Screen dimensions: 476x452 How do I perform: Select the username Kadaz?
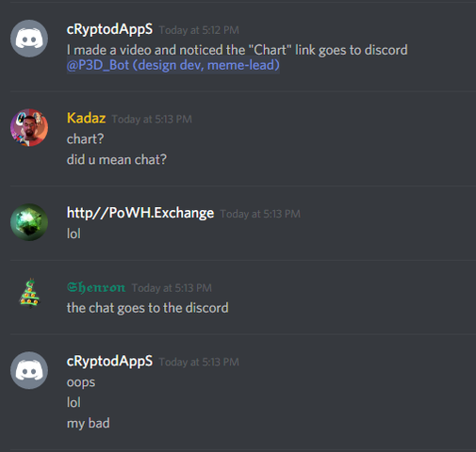click(86, 119)
